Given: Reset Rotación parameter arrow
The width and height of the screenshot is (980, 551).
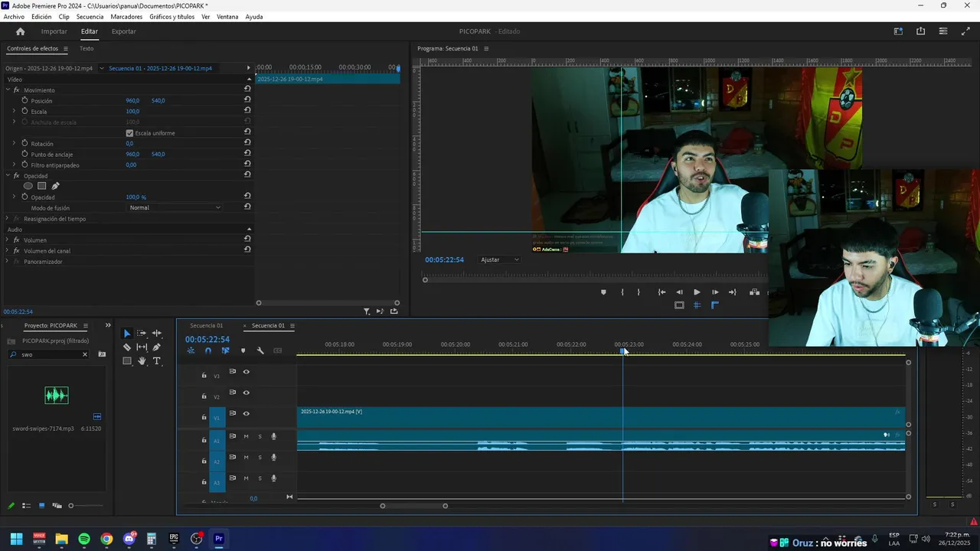Looking at the screenshot, I should point(247,143).
